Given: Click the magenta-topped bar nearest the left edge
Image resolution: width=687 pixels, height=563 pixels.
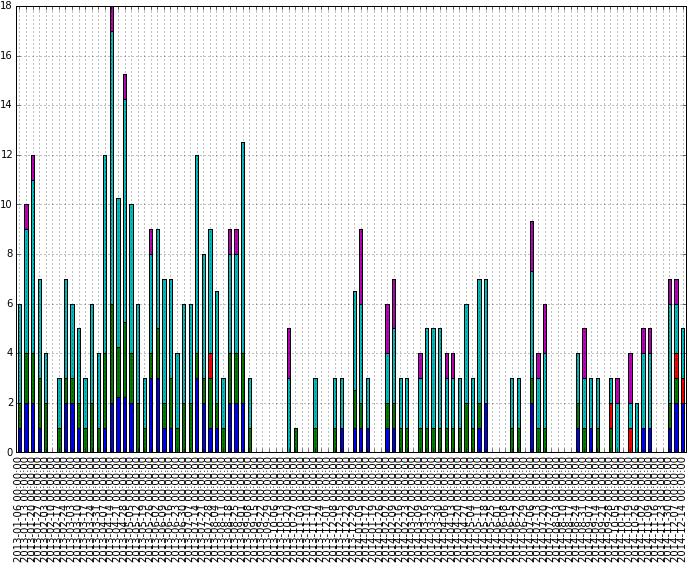Looking at the screenshot, I should pyautogui.click(x=27, y=217).
